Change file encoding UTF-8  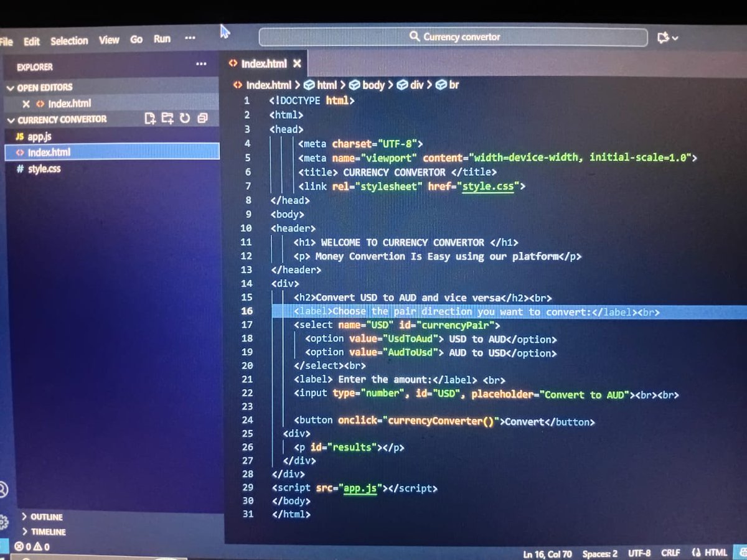click(639, 553)
